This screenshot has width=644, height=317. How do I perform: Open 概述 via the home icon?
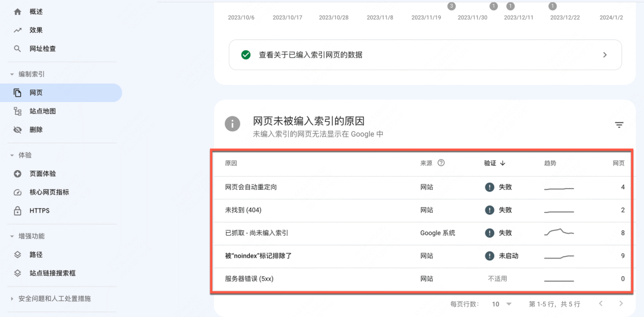click(x=17, y=12)
